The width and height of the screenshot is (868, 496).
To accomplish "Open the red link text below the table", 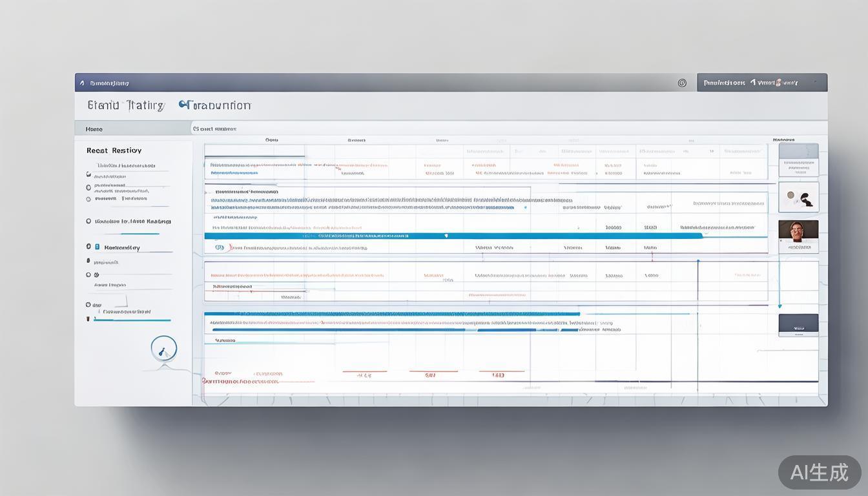I will (240, 381).
